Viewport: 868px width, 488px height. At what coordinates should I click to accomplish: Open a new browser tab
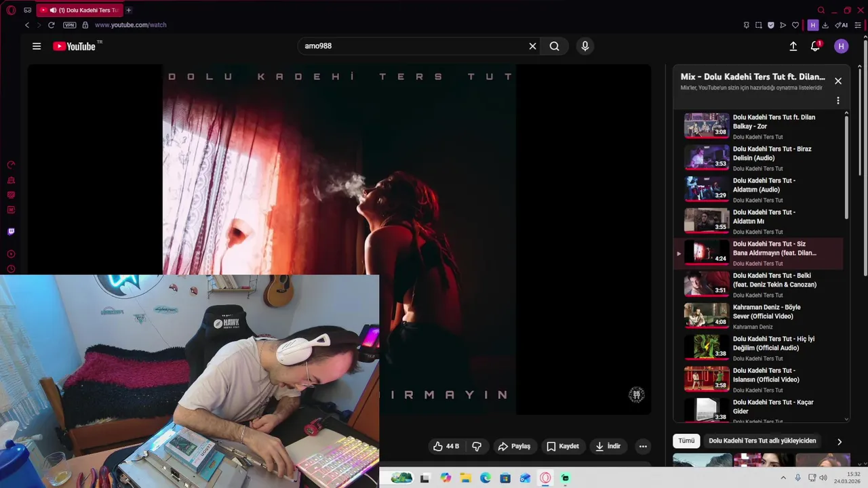pyautogui.click(x=128, y=10)
